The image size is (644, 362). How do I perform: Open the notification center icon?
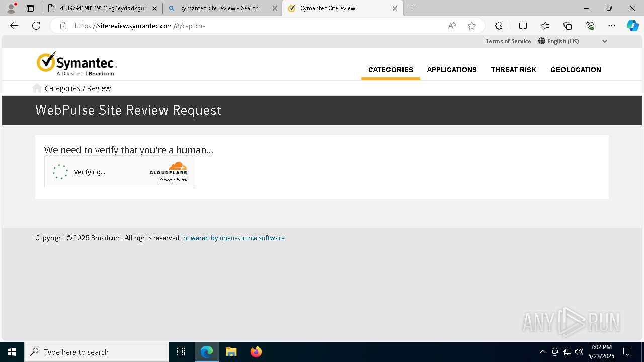[x=627, y=352]
